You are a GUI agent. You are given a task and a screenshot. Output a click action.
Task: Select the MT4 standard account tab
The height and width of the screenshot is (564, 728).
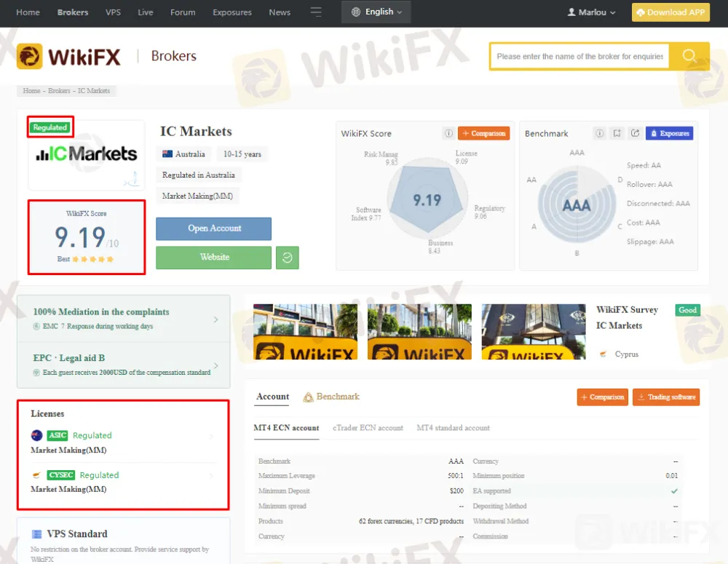pos(453,428)
